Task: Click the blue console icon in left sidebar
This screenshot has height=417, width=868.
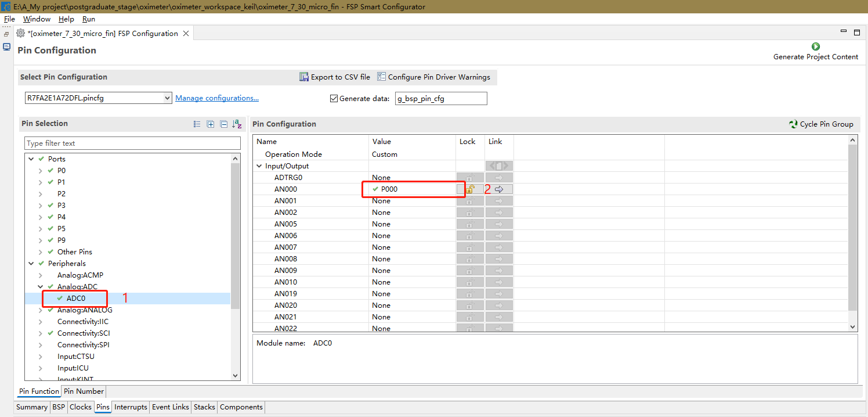Action: (x=6, y=47)
